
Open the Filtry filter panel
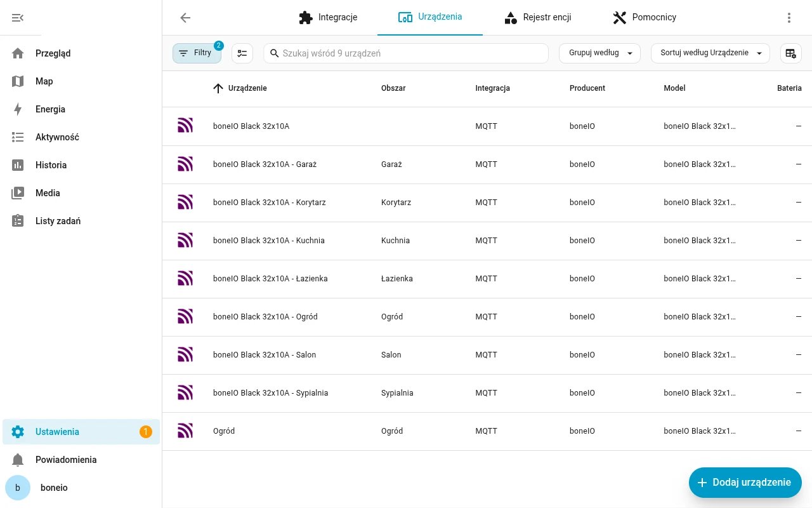pyautogui.click(x=197, y=53)
